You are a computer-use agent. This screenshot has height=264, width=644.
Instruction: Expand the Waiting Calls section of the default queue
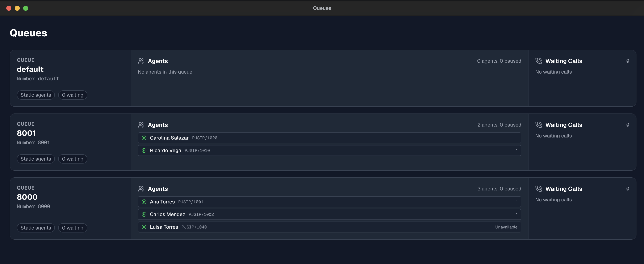pos(564,61)
